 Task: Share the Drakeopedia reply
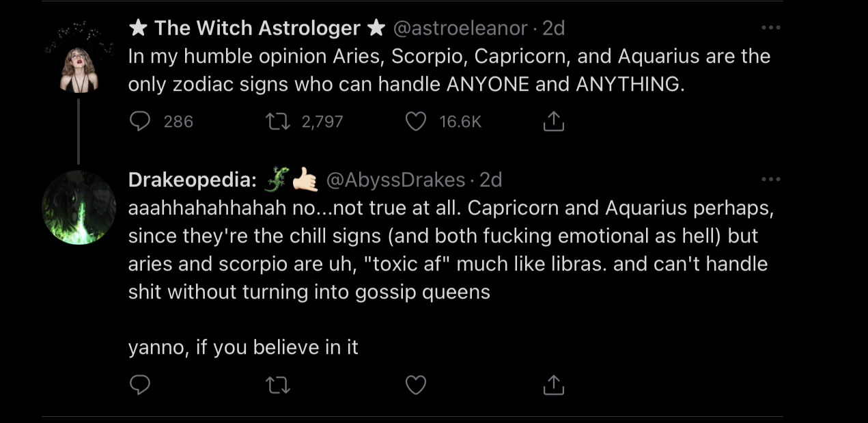(553, 385)
